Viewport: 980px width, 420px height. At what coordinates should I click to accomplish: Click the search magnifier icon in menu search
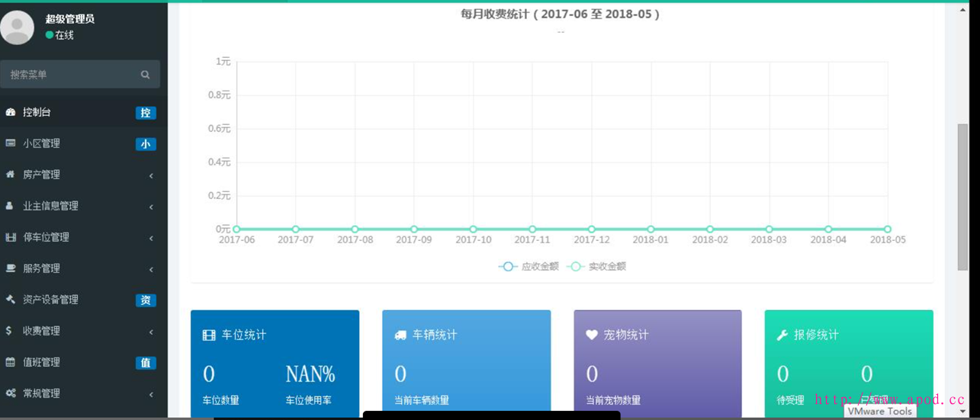click(x=145, y=75)
